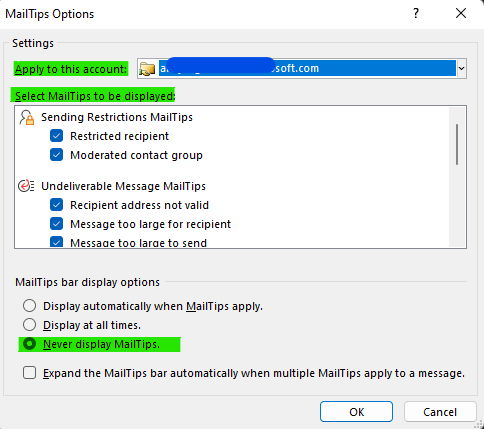The image size is (484, 429).
Task: Select Display at all times option
Action: pos(29,325)
